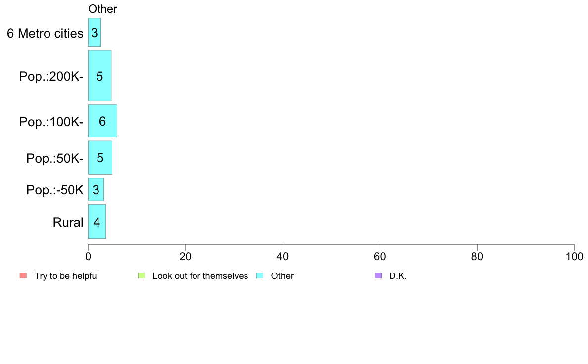Click the red Try to be helpful swatch
The height and width of the screenshot is (364, 588).
(23, 275)
